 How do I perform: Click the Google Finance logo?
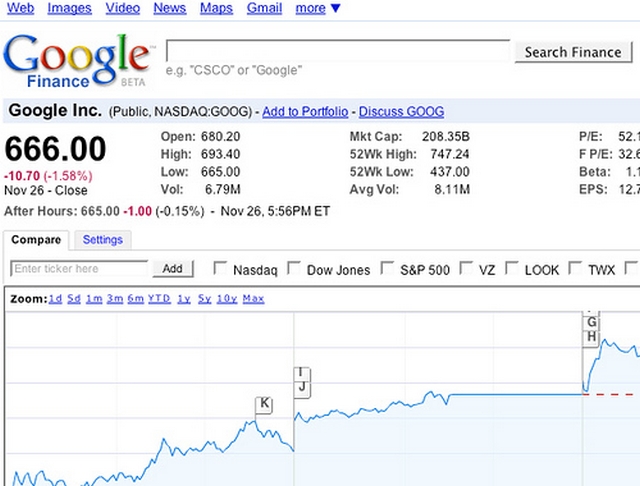(78, 60)
